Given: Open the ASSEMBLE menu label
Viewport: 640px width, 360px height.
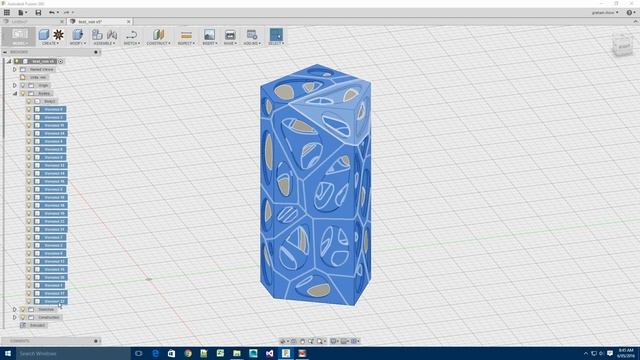Looking at the screenshot, I should point(104,43).
